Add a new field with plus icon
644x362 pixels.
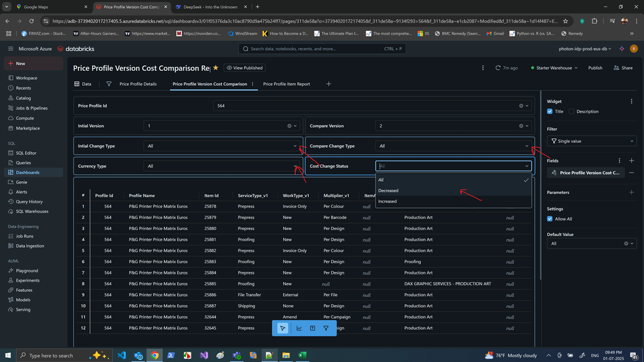point(631,160)
